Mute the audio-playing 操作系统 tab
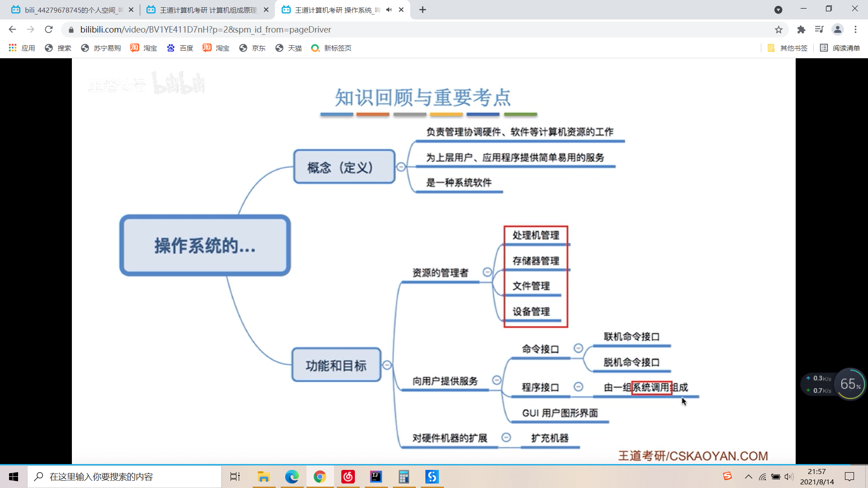The height and width of the screenshot is (488, 868). (x=389, y=9)
